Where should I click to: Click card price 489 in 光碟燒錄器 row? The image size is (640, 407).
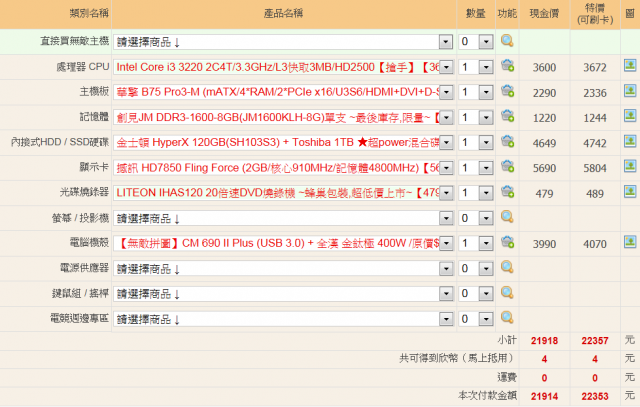[x=595, y=193]
